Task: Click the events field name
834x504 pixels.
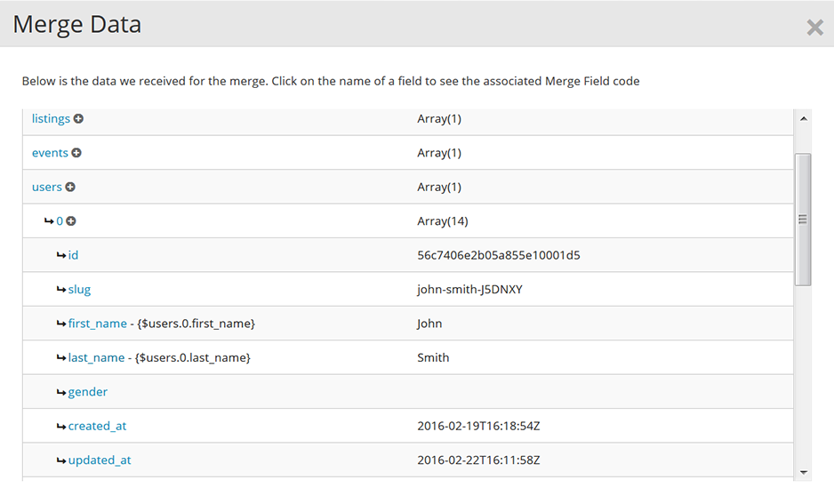Action: coord(50,153)
